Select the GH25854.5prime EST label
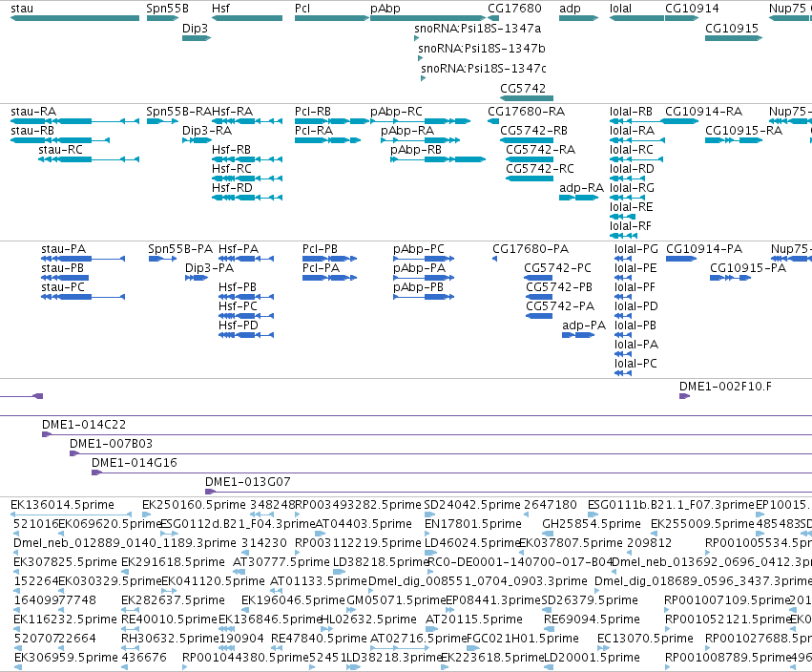Viewport: 812px width, 672px height. pyautogui.click(x=592, y=524)
